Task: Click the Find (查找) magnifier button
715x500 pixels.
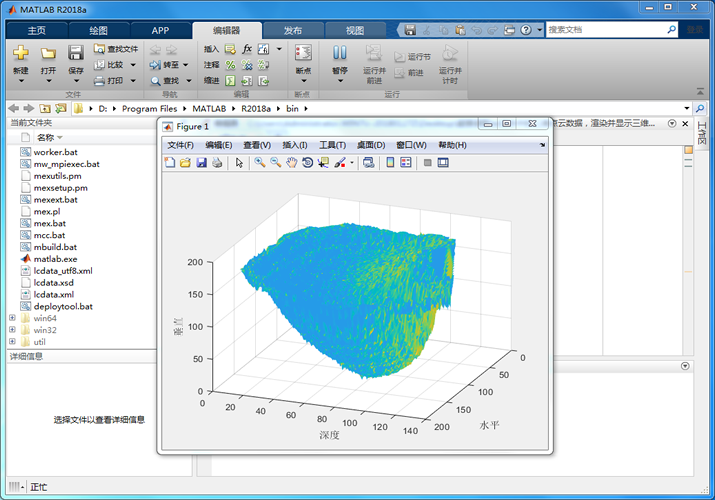Action: [x=164, y=81]
